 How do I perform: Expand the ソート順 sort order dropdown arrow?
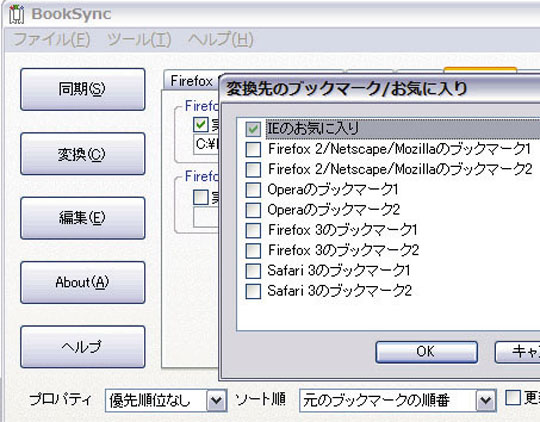[486, 400]
